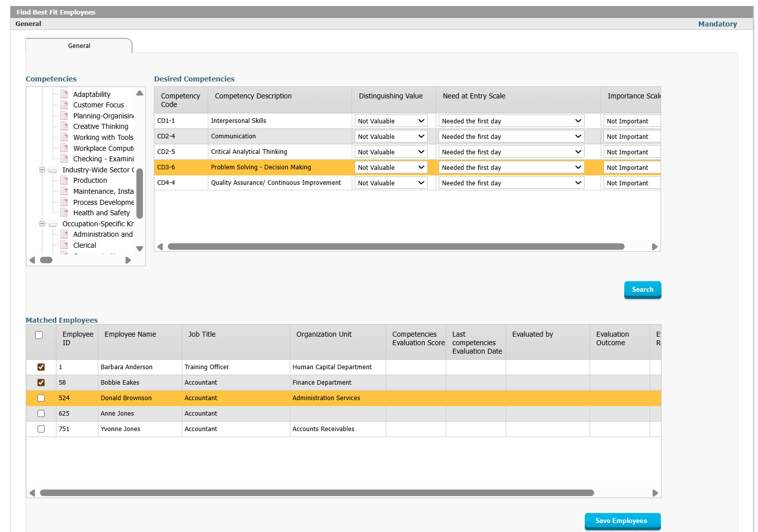Click right arrow of Matched Employees scrollbar
The height and width of the screenshot is (532, 758).
point(655,493)
